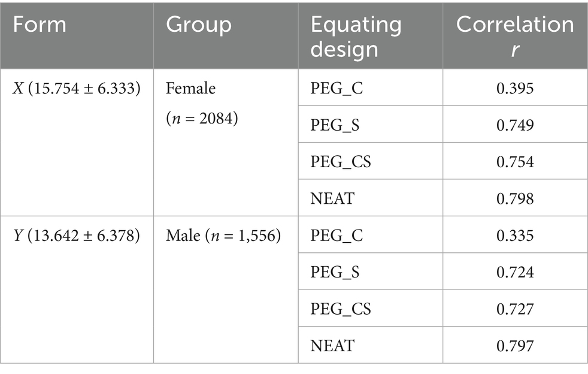This screenshot has height=374, width=588.
Task: Click the 0.754 correlation value
Action: pos(514,162)
